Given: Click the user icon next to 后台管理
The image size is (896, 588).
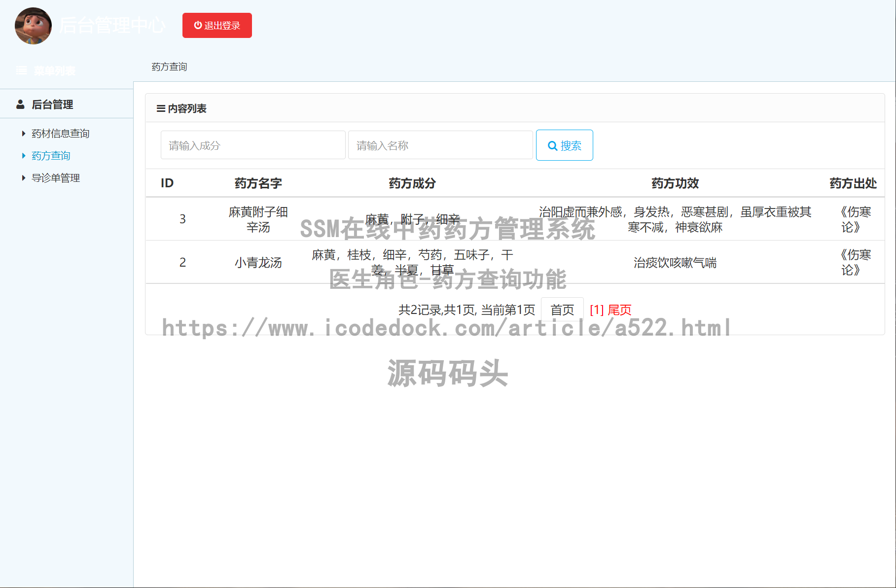Looking at the screenshot, I should pos(20,104).
